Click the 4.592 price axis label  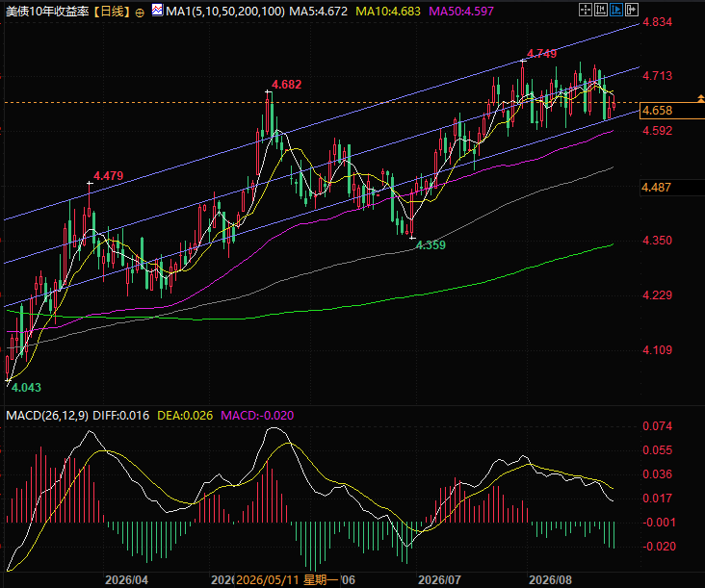click(x=658, y=131)
